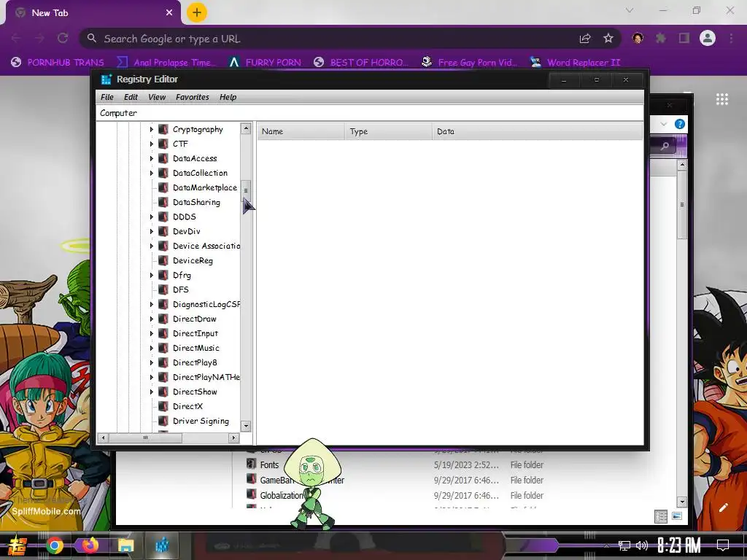Click the Name column header
This screenshot has height=560, width=747.
click(x=301, y=131)
